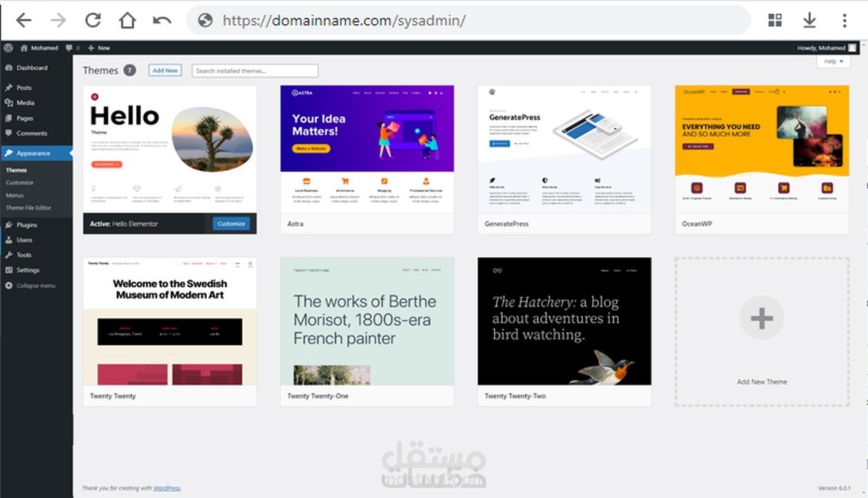The width and height of the screenshot is (868, 498).
Task: Reload the page with refresh icon
Action: 93,20
